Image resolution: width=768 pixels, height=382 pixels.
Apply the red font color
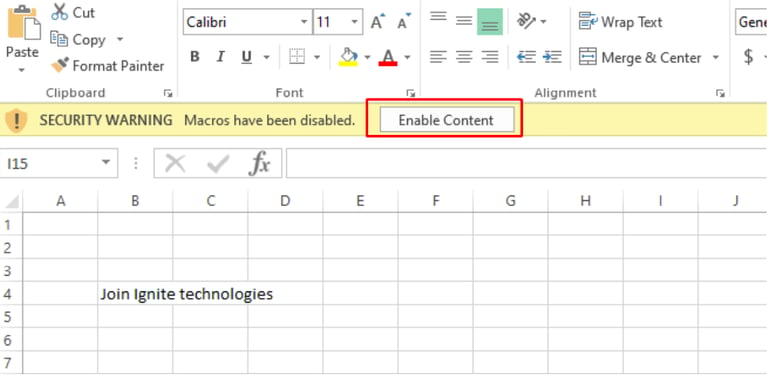coord(388,57)
